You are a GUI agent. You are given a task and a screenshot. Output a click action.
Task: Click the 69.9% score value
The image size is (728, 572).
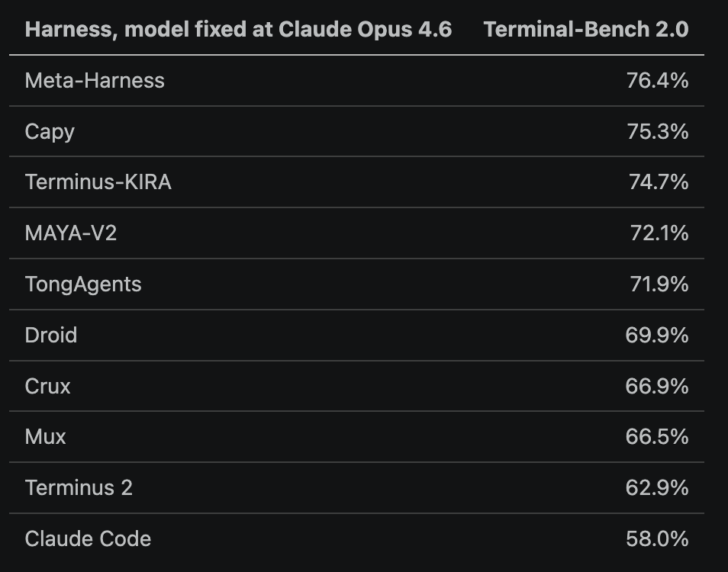point(657,335)
